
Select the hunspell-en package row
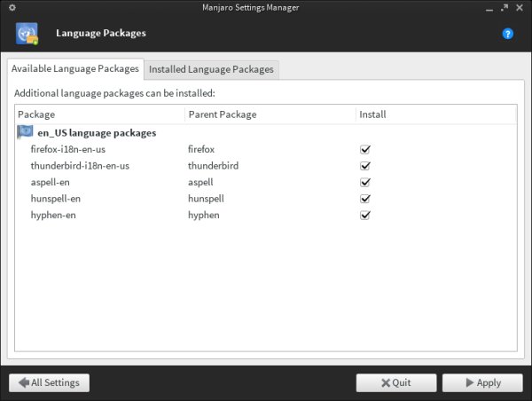coord(57,199)
